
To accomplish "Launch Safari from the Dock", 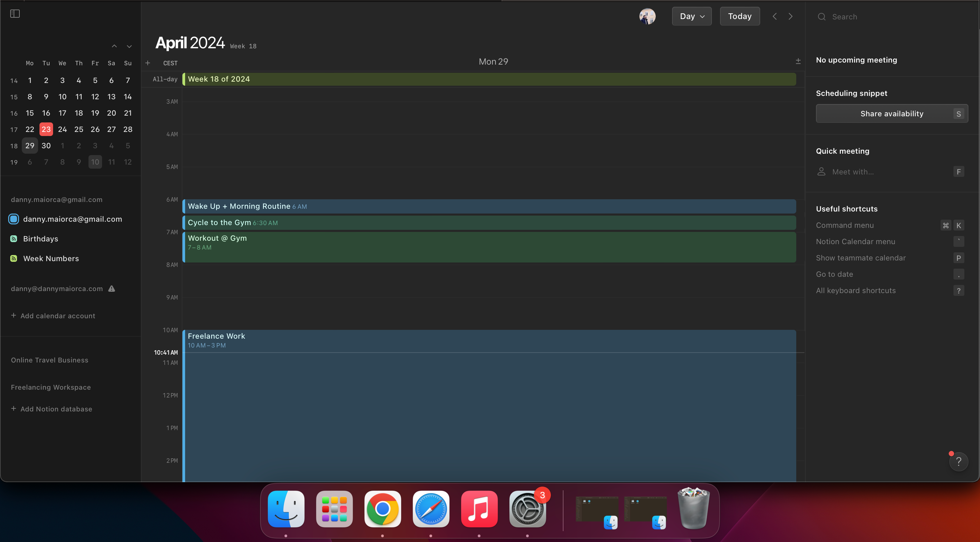I will (431, 509).
